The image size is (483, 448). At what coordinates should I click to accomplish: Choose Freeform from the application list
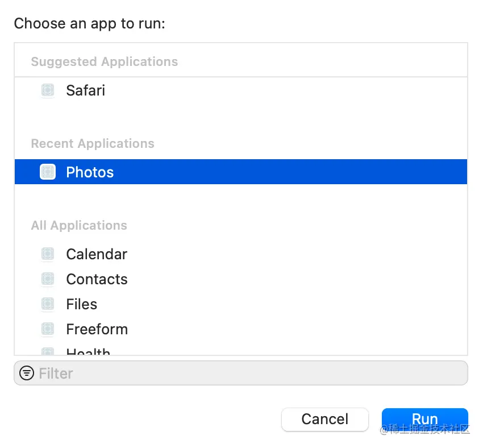(97, 329)
